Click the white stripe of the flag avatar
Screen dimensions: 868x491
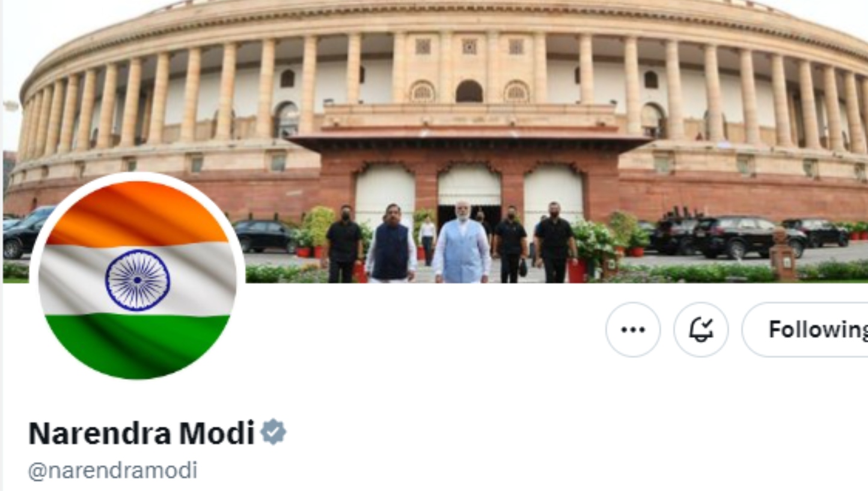(x=137, y=280)
